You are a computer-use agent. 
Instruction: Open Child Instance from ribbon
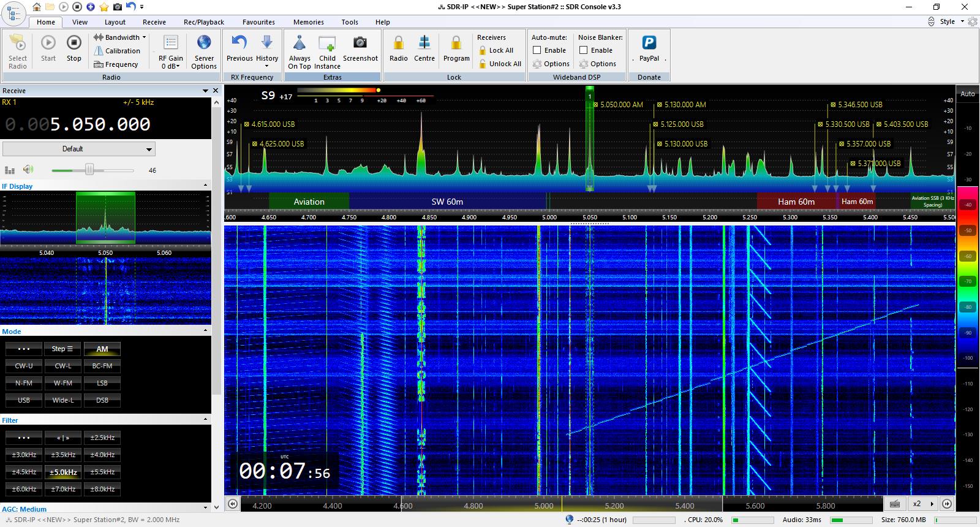[327, 44]
